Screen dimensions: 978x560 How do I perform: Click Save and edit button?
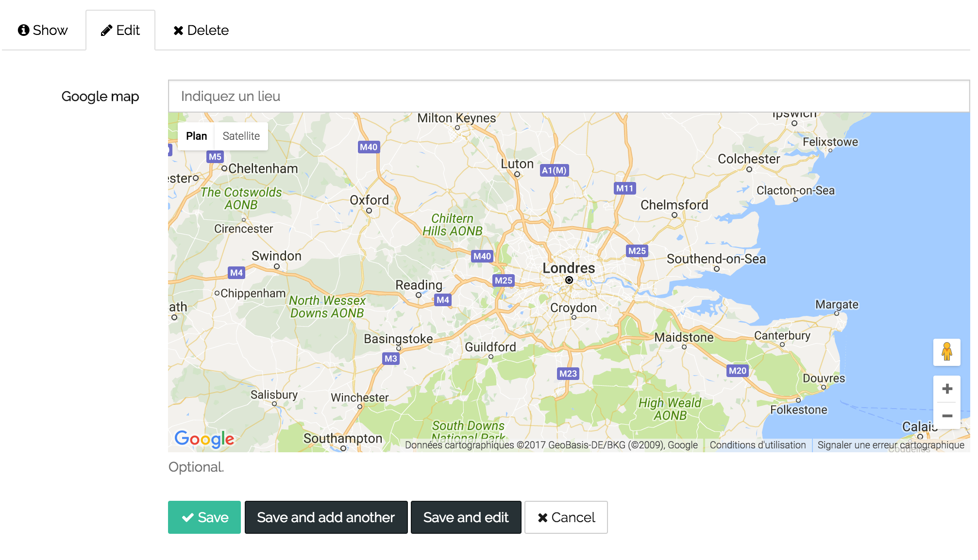466,517
